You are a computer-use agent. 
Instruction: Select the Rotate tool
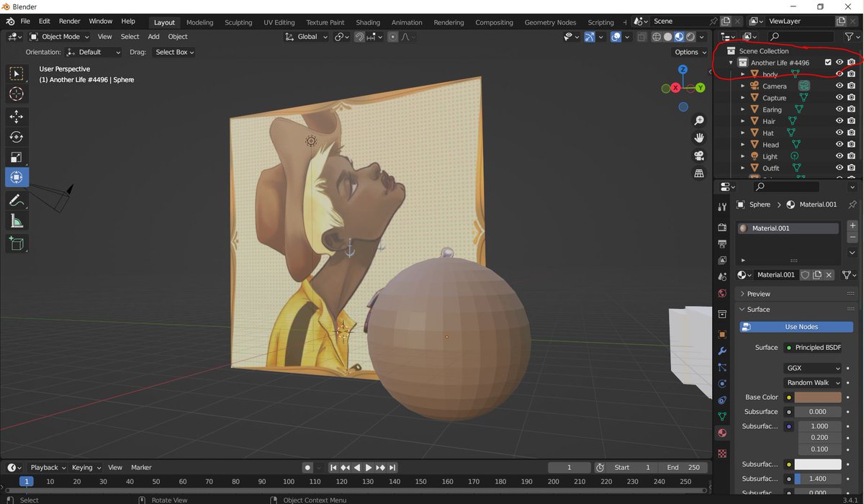pyautogui.click(x=17, y=137)
